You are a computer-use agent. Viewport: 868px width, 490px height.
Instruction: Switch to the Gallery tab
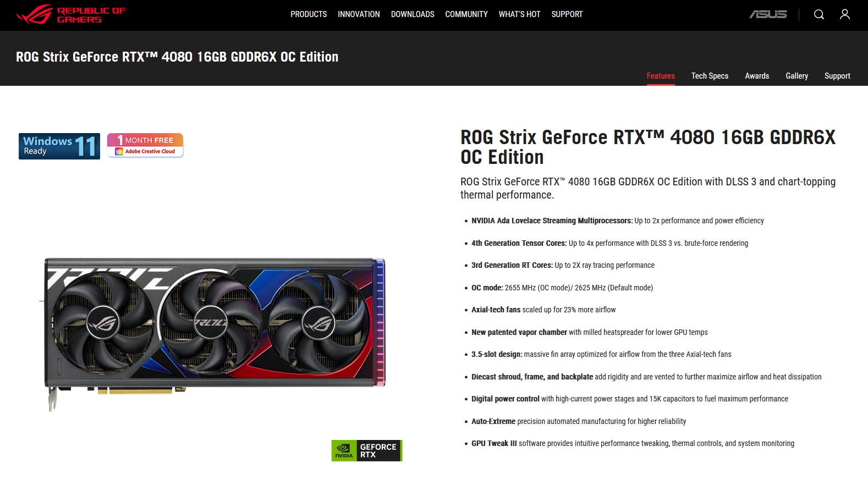796,76
